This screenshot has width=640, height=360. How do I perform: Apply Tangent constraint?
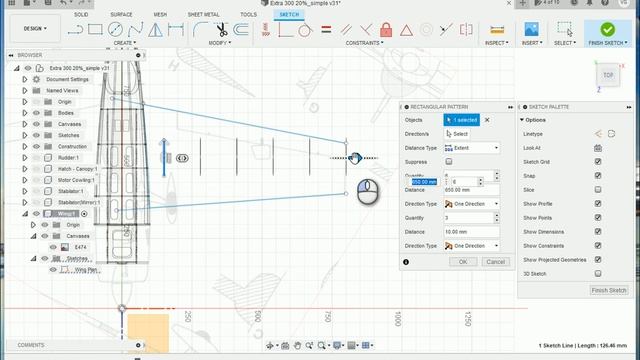pos(305,30)
